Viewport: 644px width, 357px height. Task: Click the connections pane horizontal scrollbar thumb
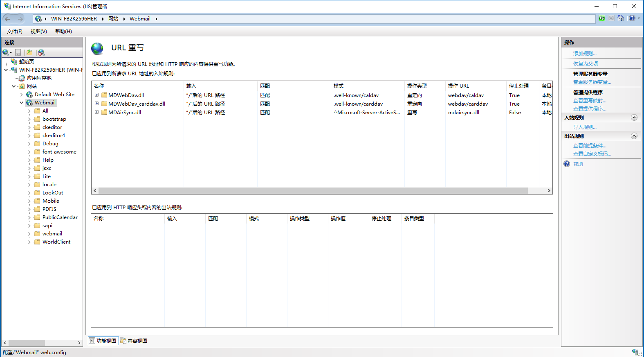tap(27, 343)
